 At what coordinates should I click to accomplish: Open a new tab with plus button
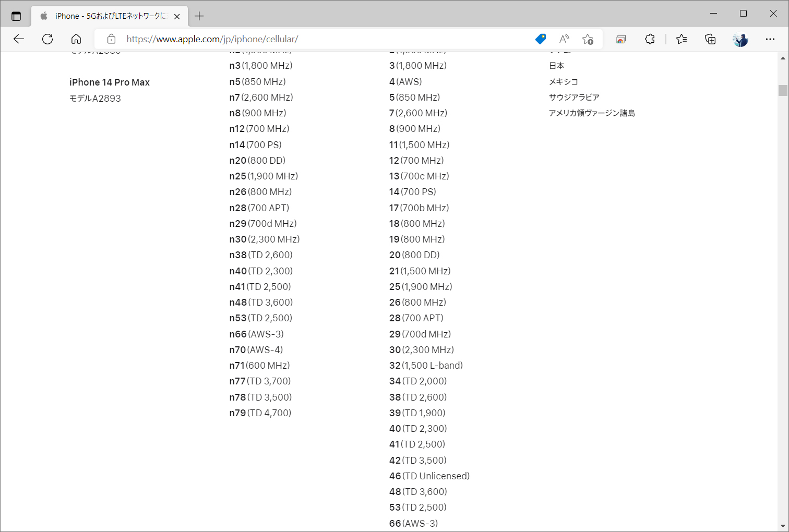(x=199, y=16)
